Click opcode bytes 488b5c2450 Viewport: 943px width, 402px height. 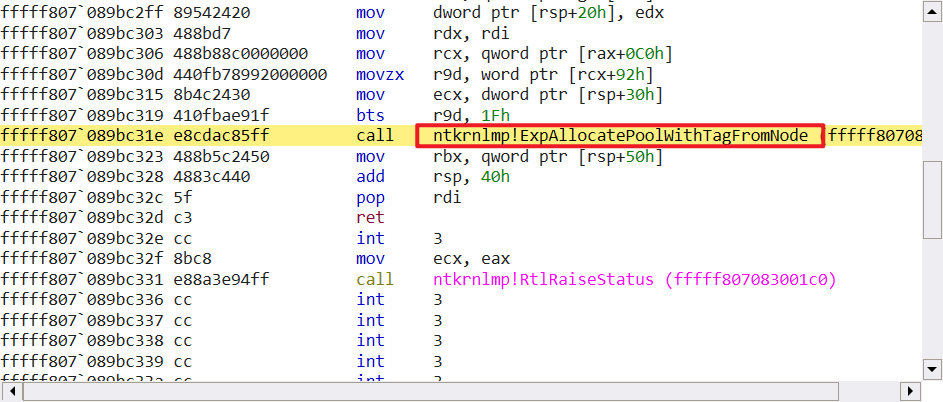click(x=221, y=156)
